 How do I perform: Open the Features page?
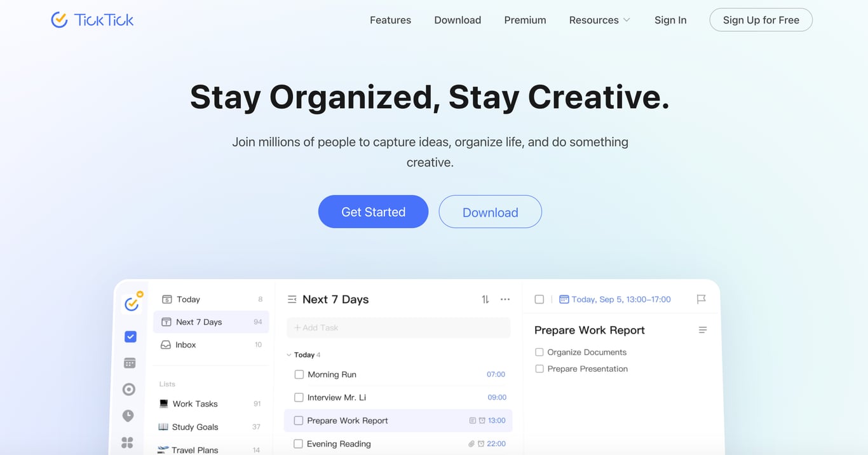point(390,20)
